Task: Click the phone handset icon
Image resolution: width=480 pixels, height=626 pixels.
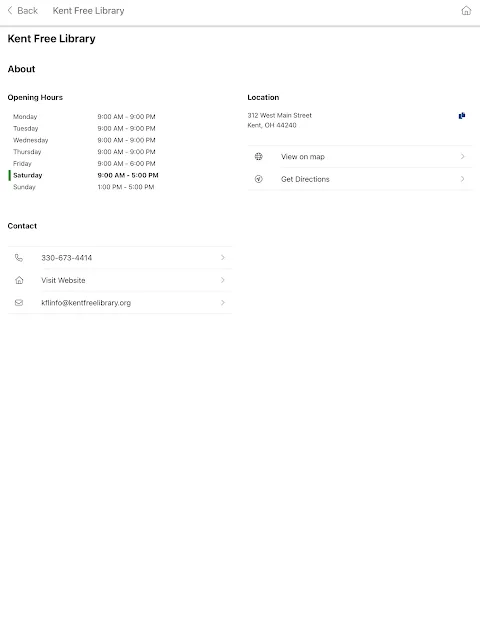Action: click(19, 258)
